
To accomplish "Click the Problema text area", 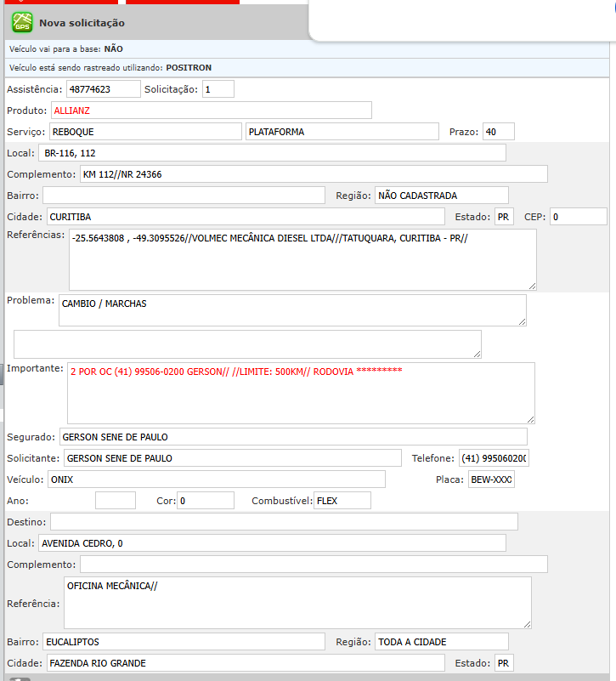I will pos(292,310).
